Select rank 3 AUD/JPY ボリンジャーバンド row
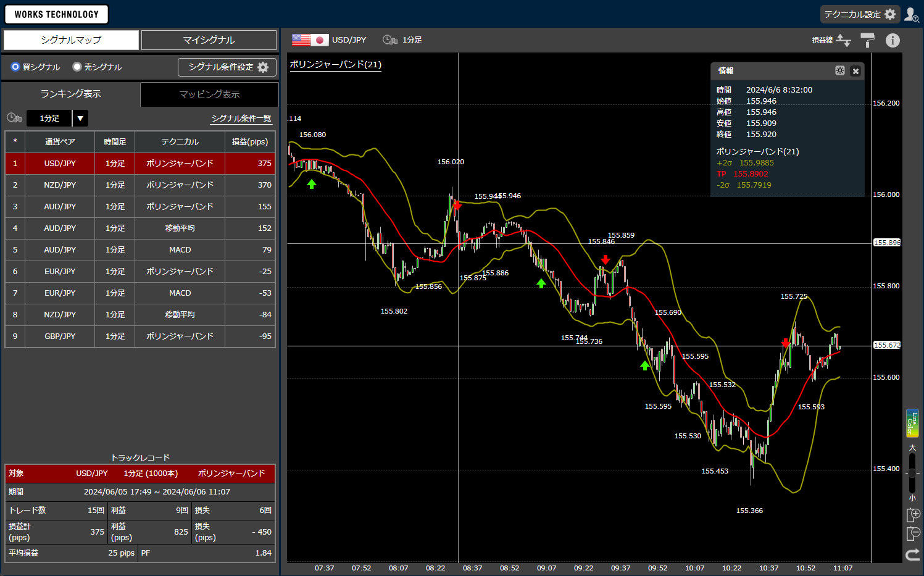The width and height of the screenshot is (924, 576). 140,207
